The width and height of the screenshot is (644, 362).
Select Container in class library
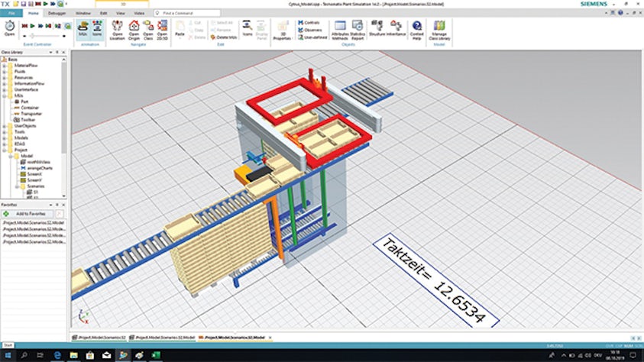[30, 108]
